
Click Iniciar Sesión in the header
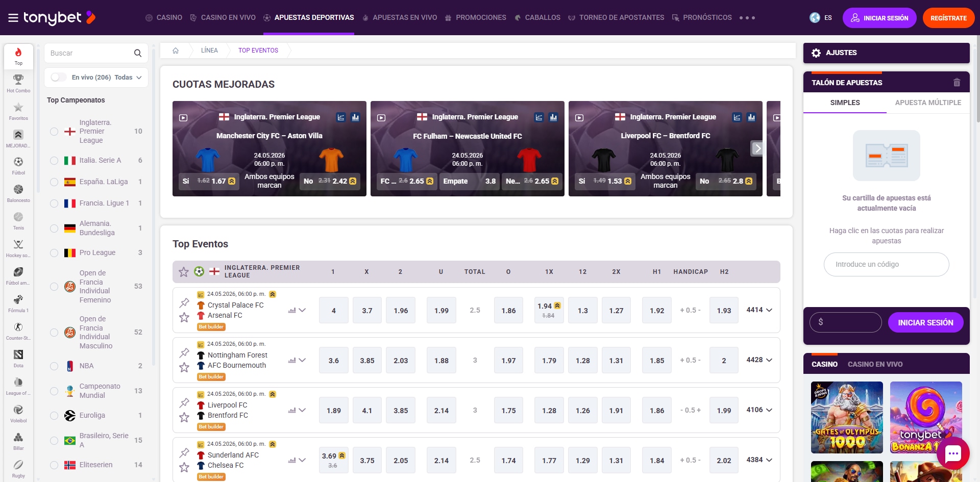pyautogui.click(x=879, y=18)
